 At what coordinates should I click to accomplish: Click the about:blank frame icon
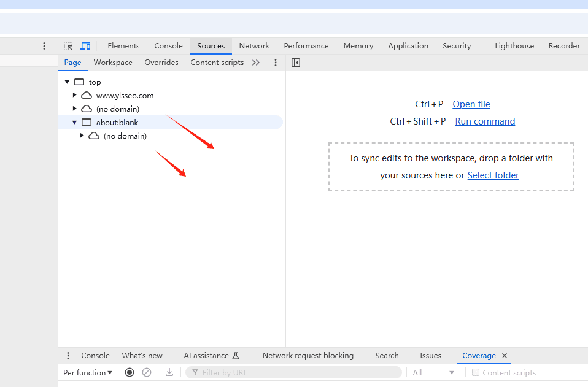click(87, 122)
